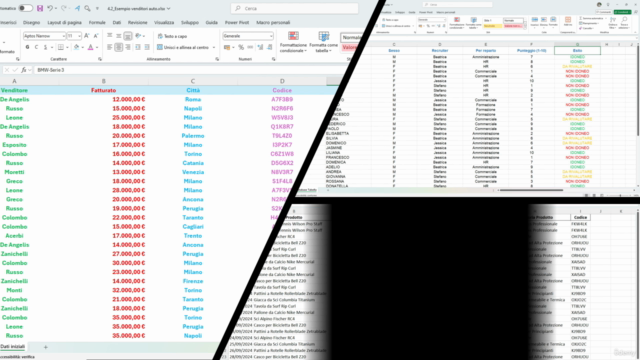
Task: Click the Bottom align icon
Action: point(128,36)
